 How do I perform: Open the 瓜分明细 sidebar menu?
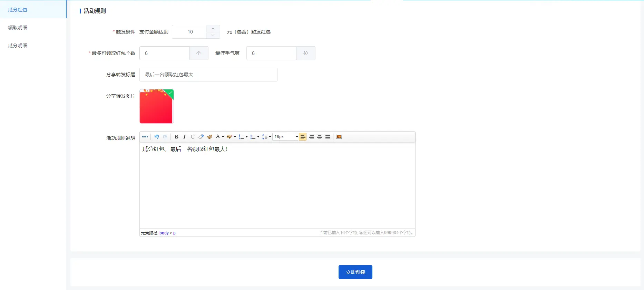33,46
